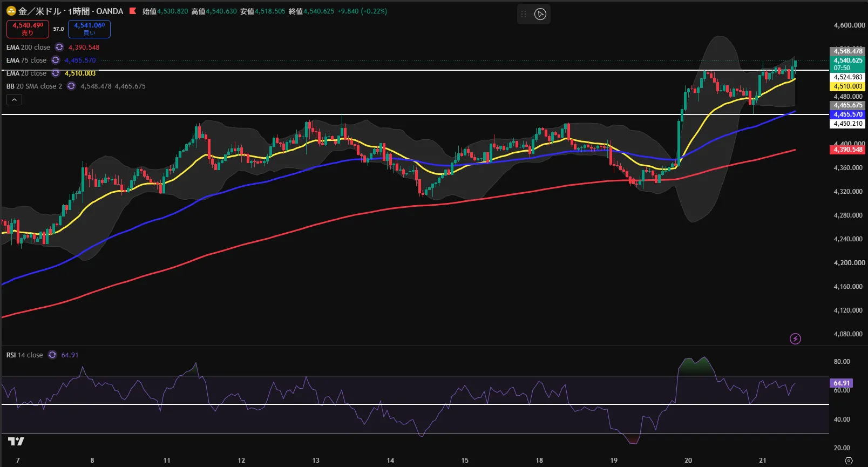Click the 4,080.000 price scale tick
Screen dimensions: 868x467
[849, 334]
